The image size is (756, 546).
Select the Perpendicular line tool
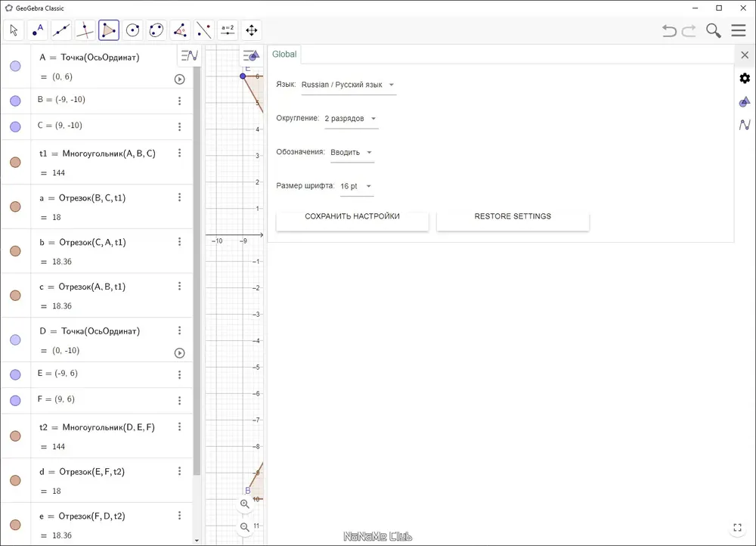click(x=85, y=30)
